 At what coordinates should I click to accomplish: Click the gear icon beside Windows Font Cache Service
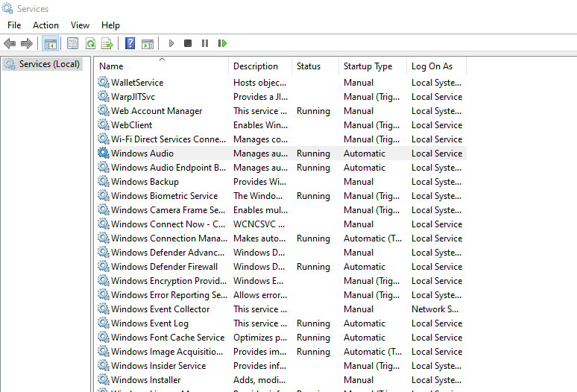click(x=104, y=337)
